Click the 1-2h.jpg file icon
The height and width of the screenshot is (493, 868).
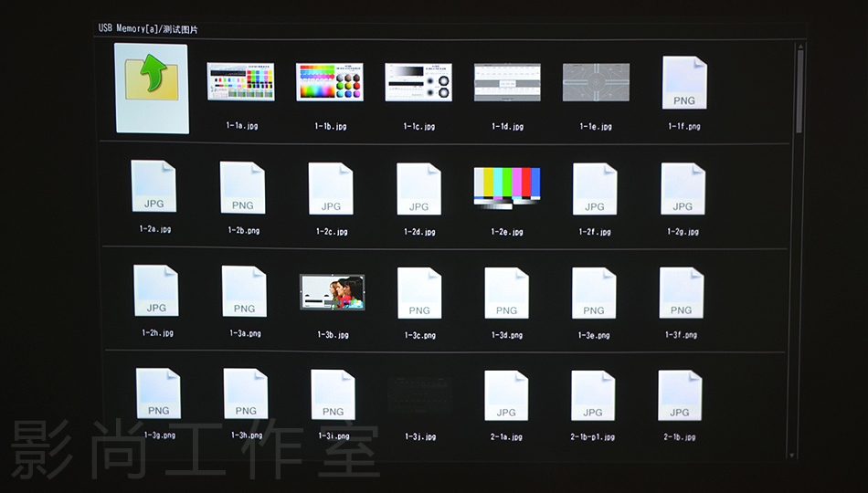(x=156, y=291)
